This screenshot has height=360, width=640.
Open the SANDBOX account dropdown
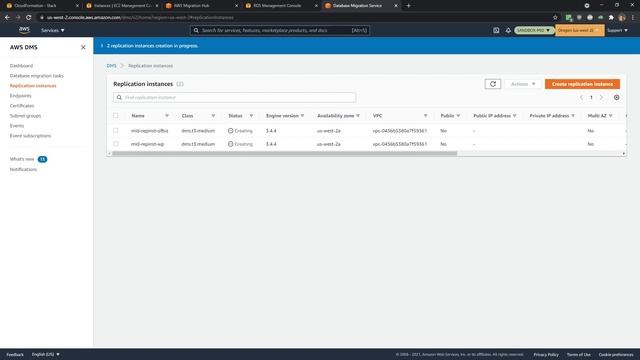533,30
